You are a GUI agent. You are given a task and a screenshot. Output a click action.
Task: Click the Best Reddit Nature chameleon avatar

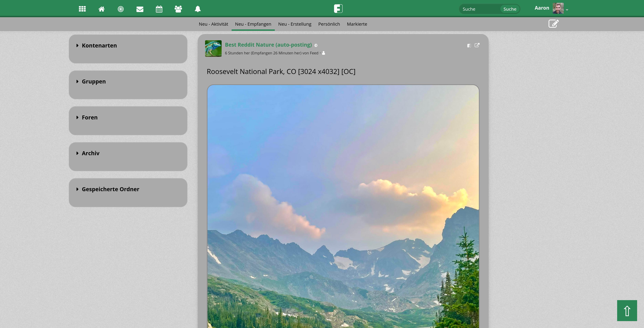tap(213, 49)
